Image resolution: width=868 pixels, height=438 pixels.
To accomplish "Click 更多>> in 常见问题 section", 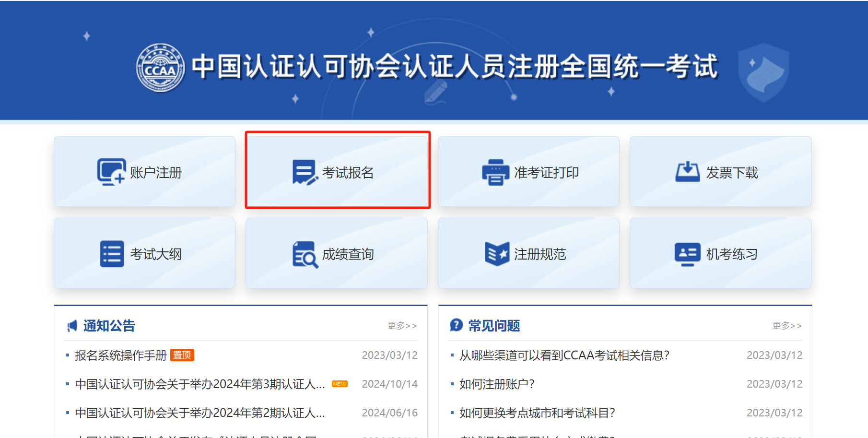I will 787,326.
